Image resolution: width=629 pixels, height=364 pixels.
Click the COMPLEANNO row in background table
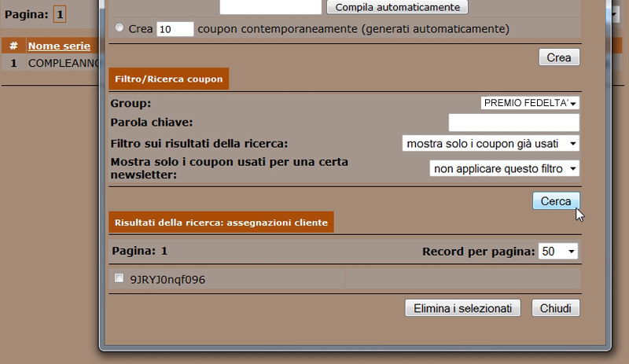(50, 63)
